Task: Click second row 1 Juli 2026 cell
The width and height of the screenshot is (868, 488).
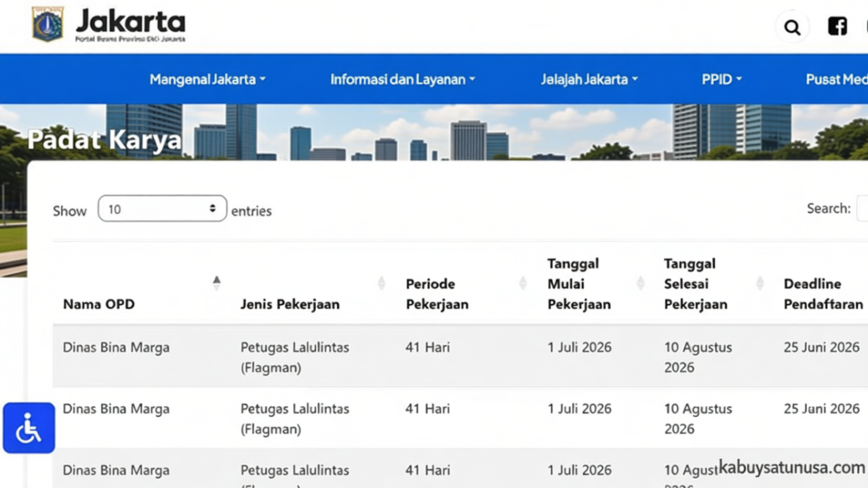Action: 580,409
